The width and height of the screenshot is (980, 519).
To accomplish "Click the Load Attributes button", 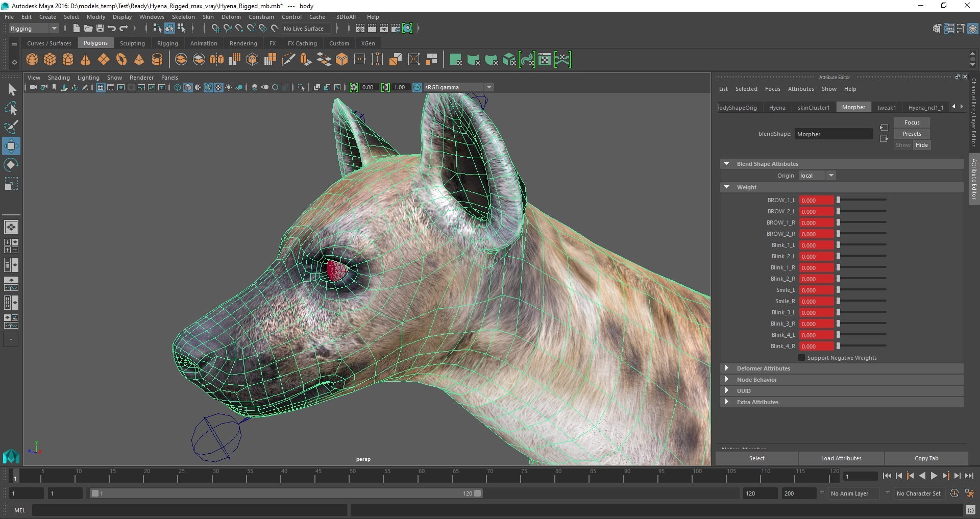I will pos(841,458).
